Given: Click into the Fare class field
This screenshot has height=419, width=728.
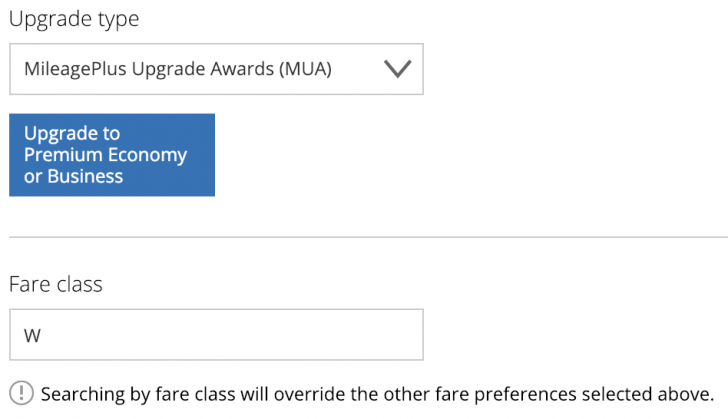Looking at the screenshot, I should (x=216, y=334).
